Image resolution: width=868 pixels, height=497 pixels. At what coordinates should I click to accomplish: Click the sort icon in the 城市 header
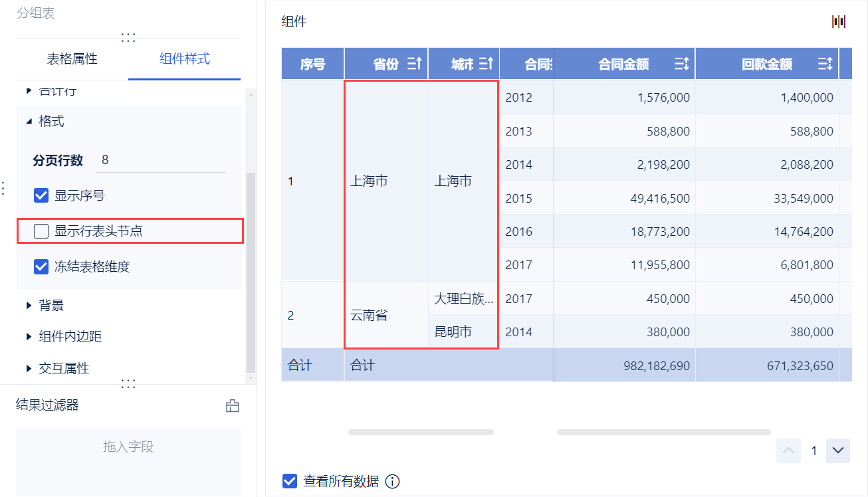coord(487,64)
